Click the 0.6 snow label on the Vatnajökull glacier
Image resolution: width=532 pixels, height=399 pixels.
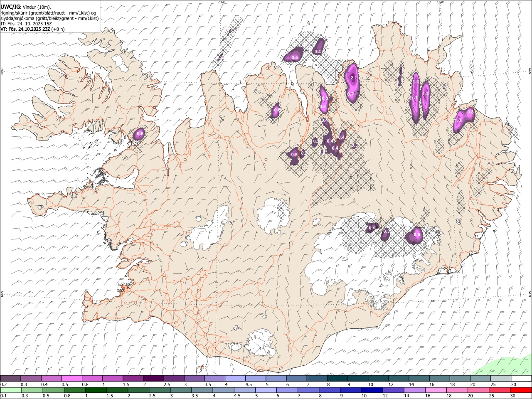(x=417, y=235)
